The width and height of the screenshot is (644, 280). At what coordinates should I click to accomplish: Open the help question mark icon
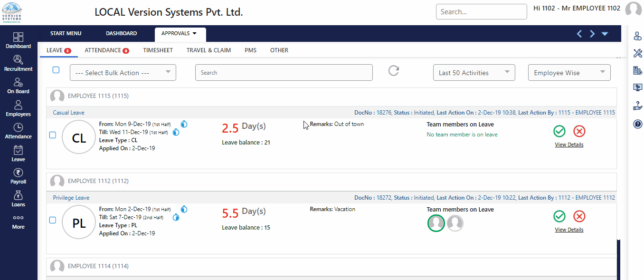(638, 124)
